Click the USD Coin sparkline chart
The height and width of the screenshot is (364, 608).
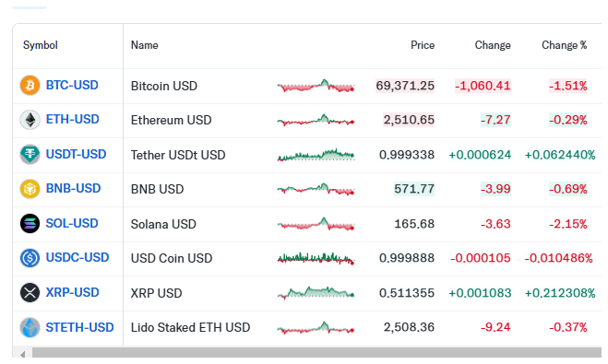click(x=316, y=258)
